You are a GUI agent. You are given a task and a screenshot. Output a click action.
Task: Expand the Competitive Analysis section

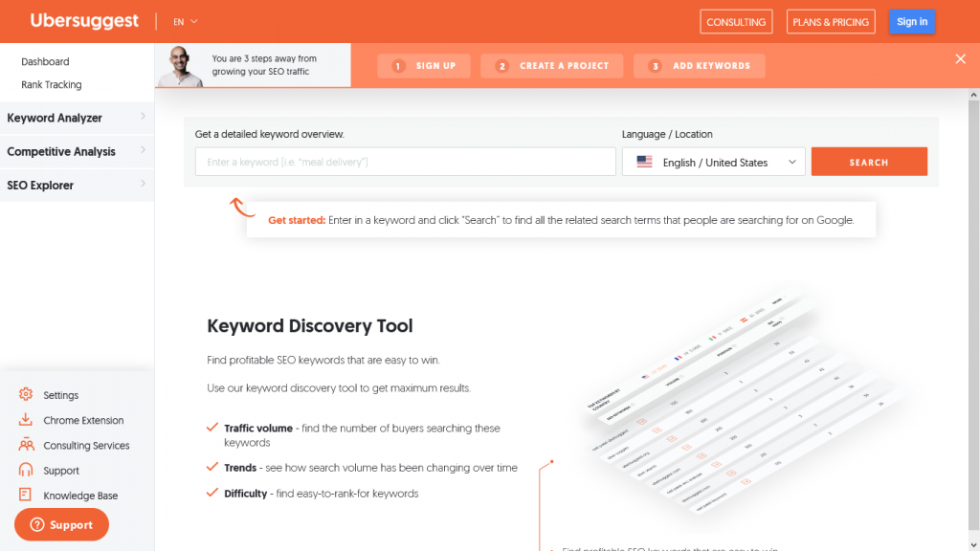click(77, 151)
